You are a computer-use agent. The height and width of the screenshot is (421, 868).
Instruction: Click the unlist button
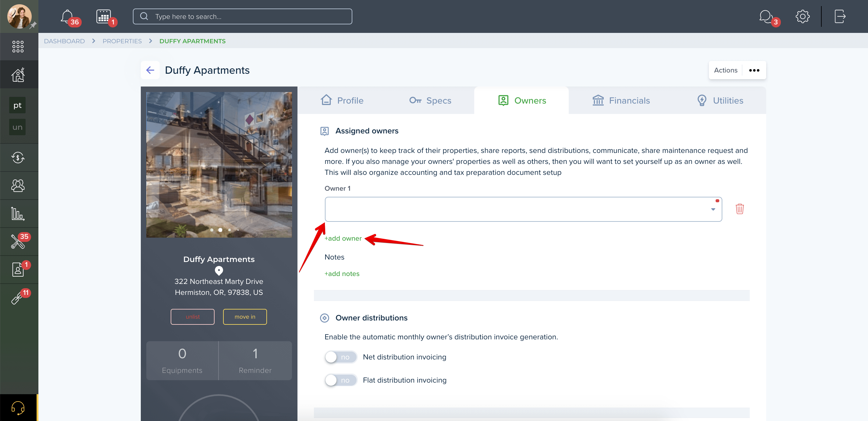pos(192,317)
